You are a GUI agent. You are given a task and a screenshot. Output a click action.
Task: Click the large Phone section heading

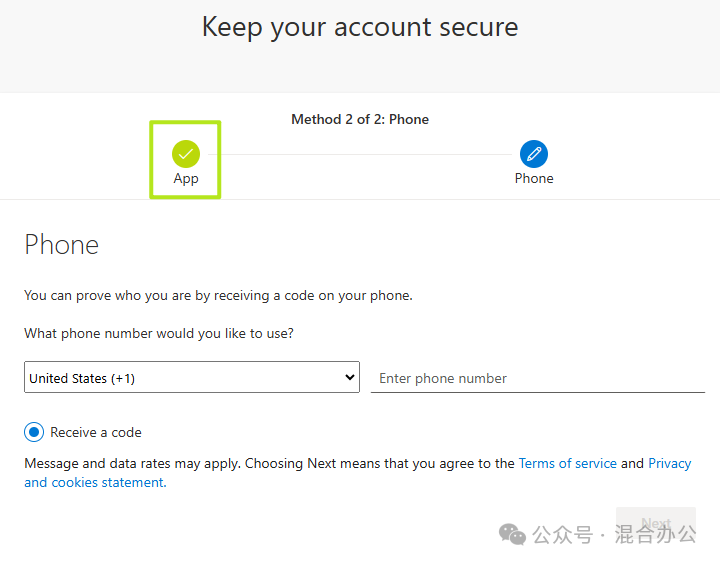tap(62, 244)
